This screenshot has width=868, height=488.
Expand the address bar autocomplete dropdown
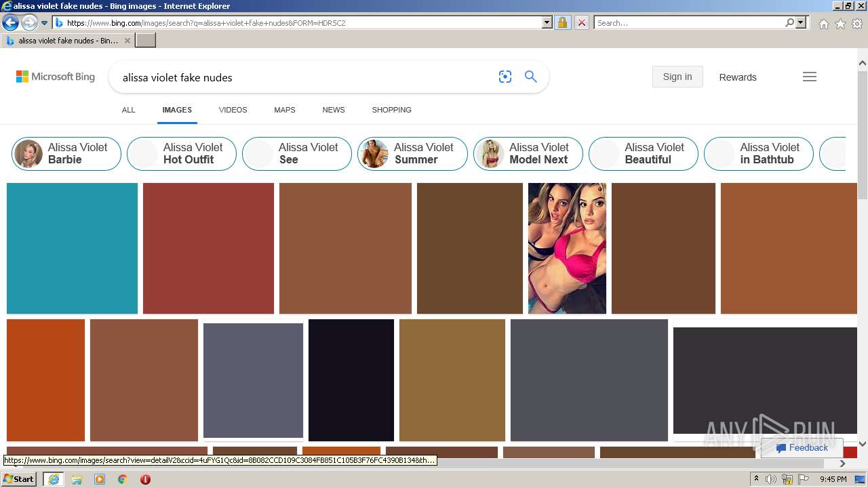point(547,22)
